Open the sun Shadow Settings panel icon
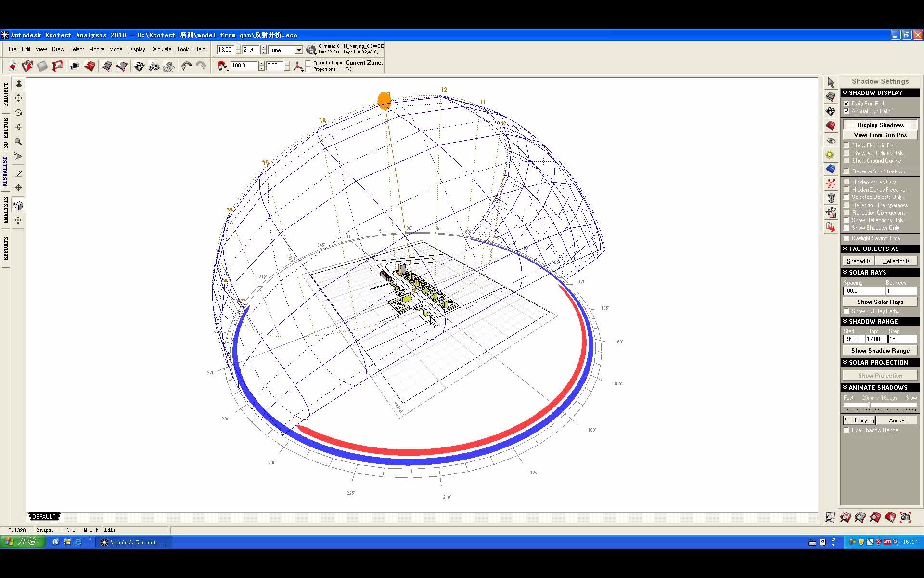Screen dimensions: 924x578 point(831,155)
